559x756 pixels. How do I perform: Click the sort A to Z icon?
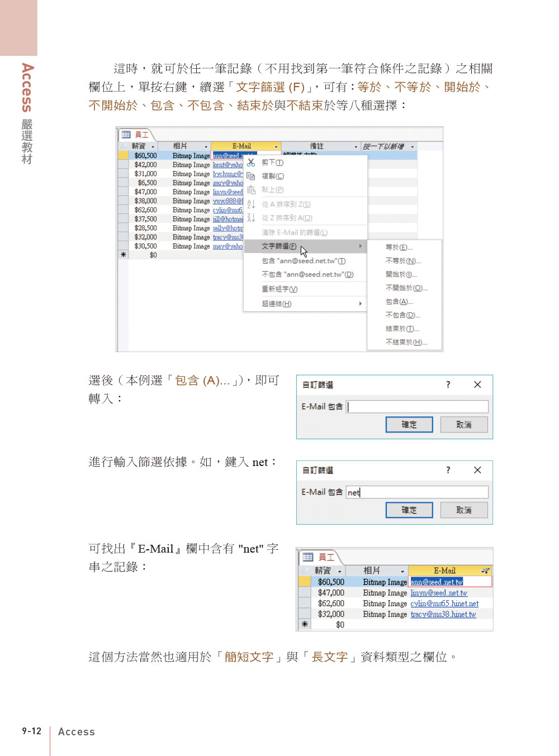[x=251, y=205]
